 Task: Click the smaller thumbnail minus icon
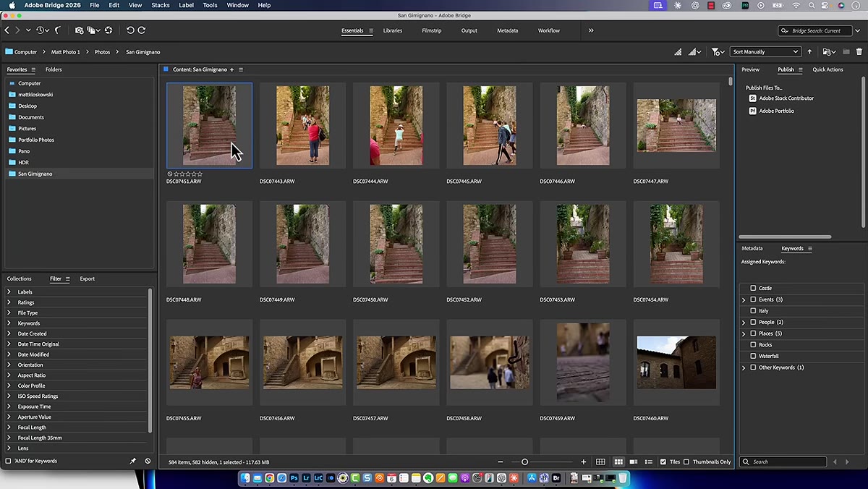pyautogui.click(x=500, y=462)
